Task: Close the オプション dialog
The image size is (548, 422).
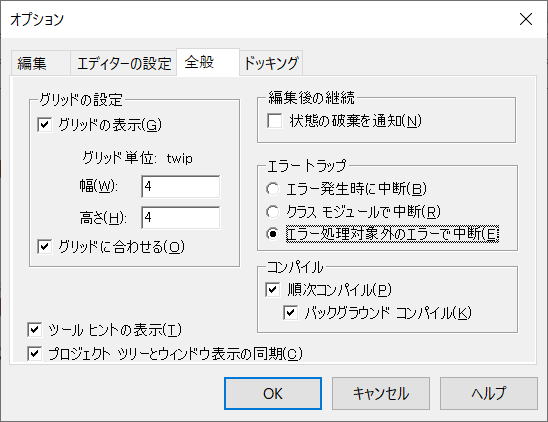Action: 526,19
